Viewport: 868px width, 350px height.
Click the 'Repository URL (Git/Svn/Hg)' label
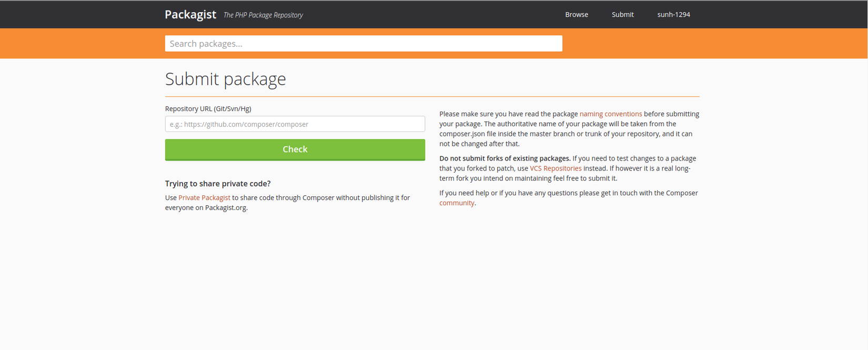(208, 109)
